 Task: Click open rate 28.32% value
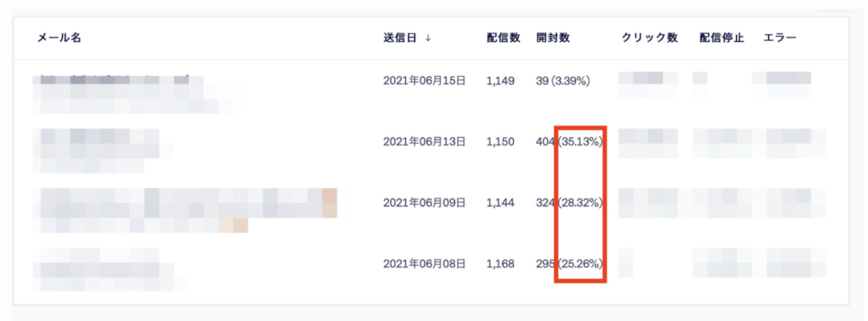point(580,203)
